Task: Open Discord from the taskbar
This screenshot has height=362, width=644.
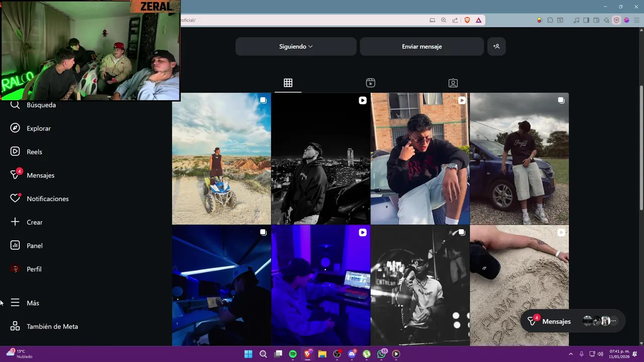Action: tap(352, 354)
